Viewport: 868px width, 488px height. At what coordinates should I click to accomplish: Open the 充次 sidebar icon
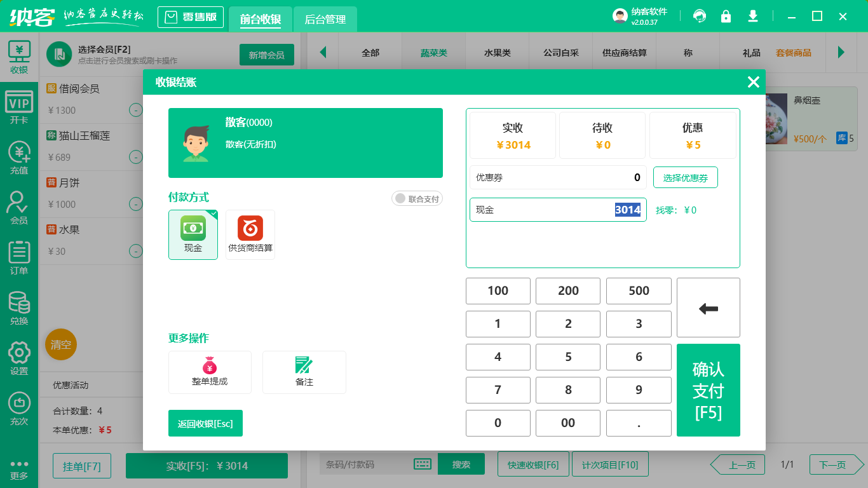pos(19,409)
